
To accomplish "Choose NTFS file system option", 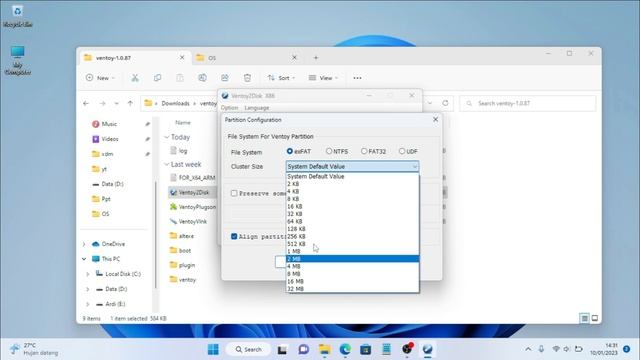I will [x=329, y=151].
